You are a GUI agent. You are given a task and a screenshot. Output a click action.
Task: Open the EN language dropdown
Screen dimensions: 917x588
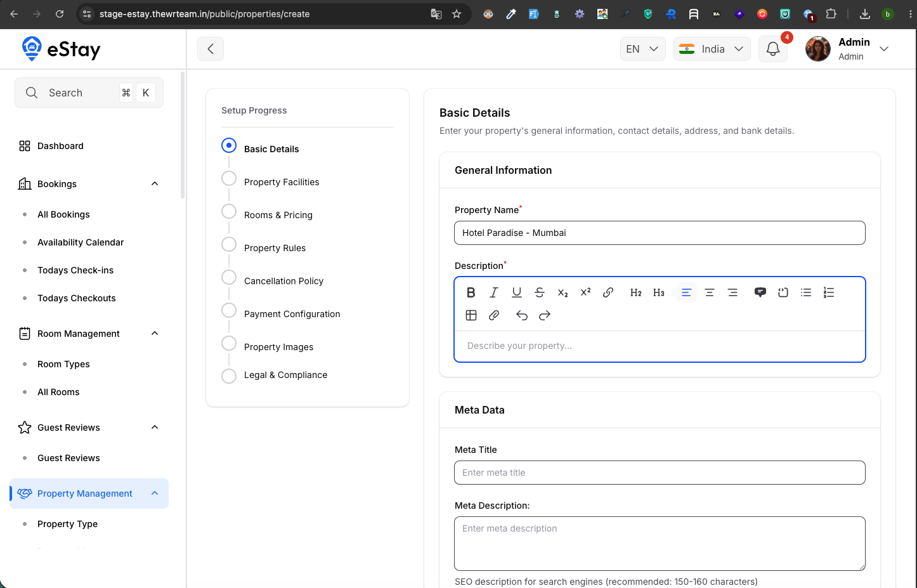pos(642,49)
